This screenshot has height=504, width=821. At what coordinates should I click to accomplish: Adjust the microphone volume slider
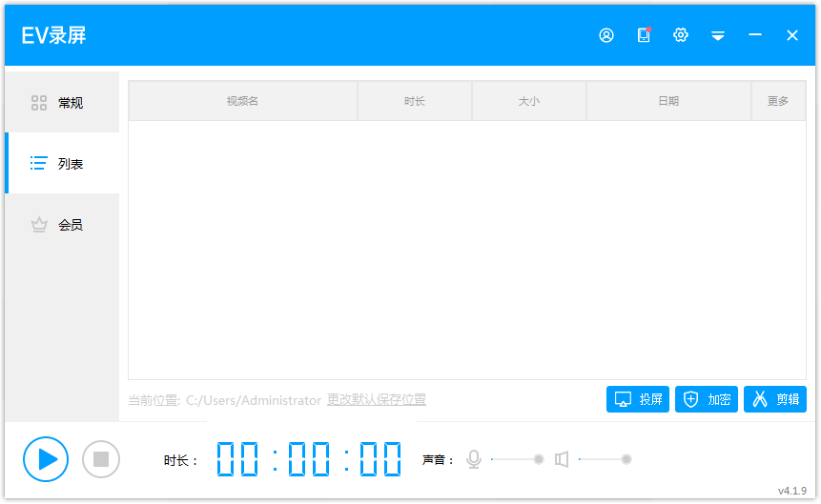(538, 459)
